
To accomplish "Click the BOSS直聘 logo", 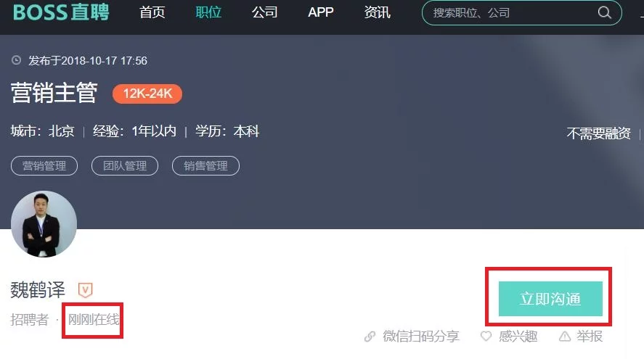I will pyautogui.click(x=61, y=12).
